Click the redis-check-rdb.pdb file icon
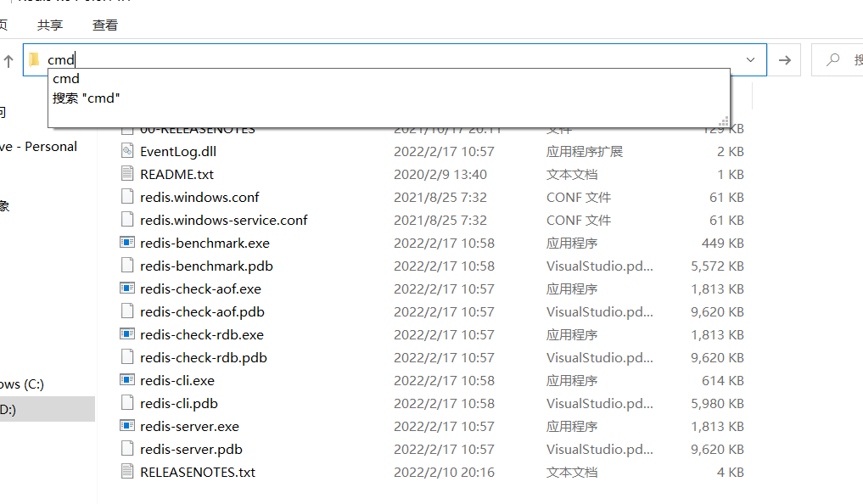Screen dimensions: 863x504 (x=127, y=357)
